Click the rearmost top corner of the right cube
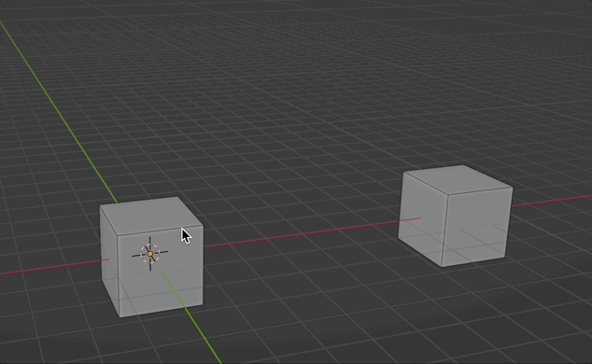592x364 pixels. (x=464, y=165)
